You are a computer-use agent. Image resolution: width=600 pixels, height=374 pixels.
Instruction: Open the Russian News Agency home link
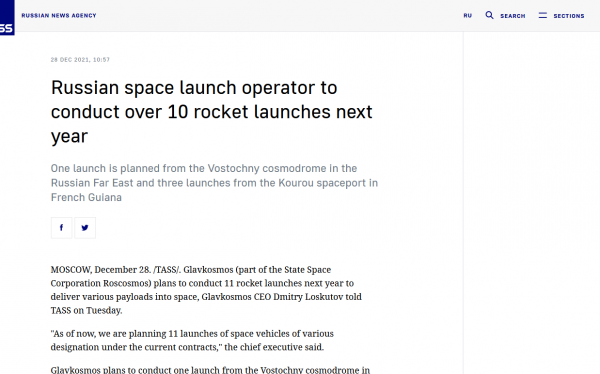(x=59, y=16)
